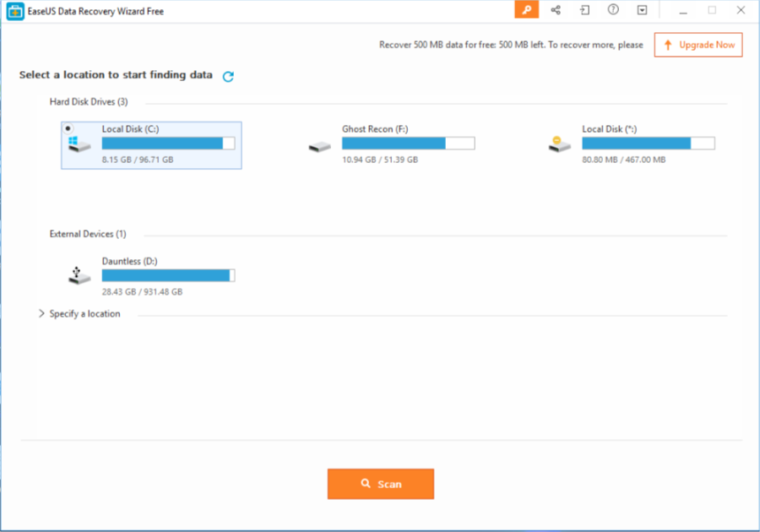The width and height of the screenshot is (760, 532).
Task: Click Select a location to start finding data heading
Action: [116, 74]
